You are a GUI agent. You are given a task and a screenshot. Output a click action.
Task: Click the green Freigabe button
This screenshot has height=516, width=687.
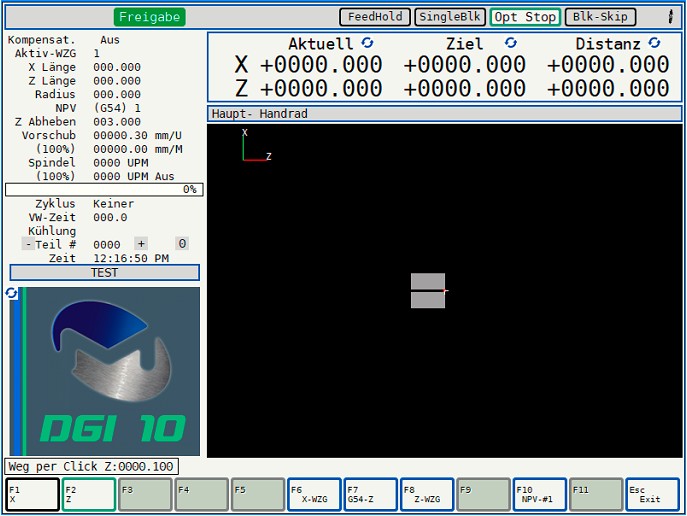149,17
